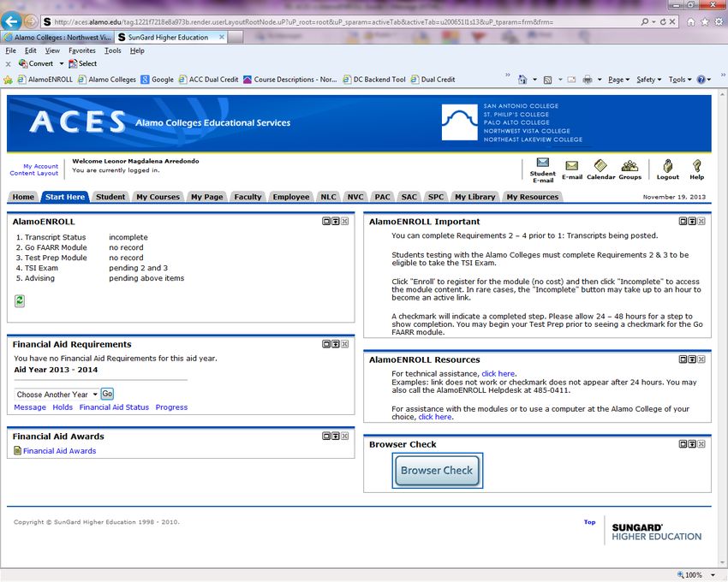Click the RSS feeds icon in command bar
Viewport: 728px width, 582px height.
coord(547,80)
